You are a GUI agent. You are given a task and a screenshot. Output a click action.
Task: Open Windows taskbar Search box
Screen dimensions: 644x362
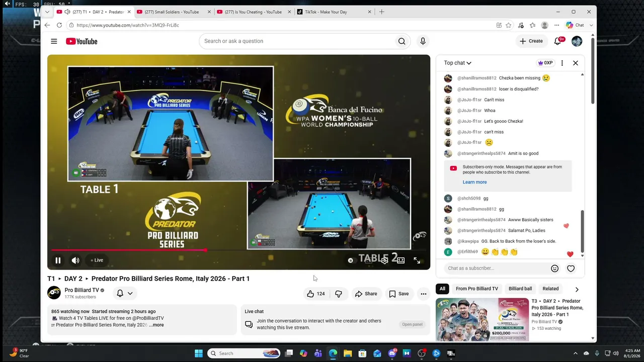click(244, 353)
